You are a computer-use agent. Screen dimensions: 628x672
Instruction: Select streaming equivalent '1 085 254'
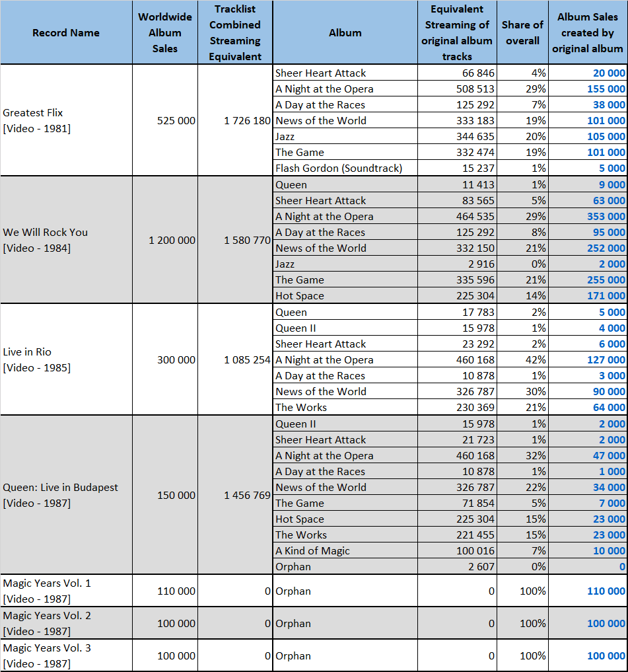click(x=247, y=360)
